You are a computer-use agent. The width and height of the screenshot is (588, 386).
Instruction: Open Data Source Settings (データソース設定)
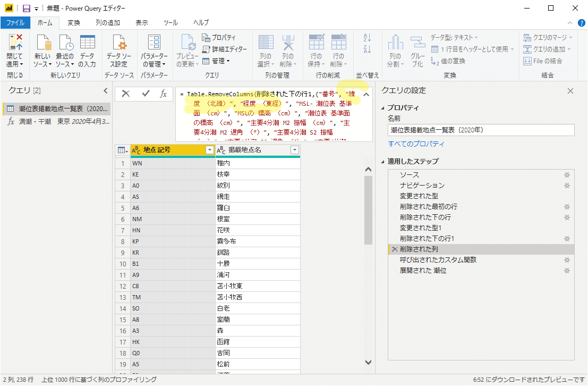(x=119, y=51)
